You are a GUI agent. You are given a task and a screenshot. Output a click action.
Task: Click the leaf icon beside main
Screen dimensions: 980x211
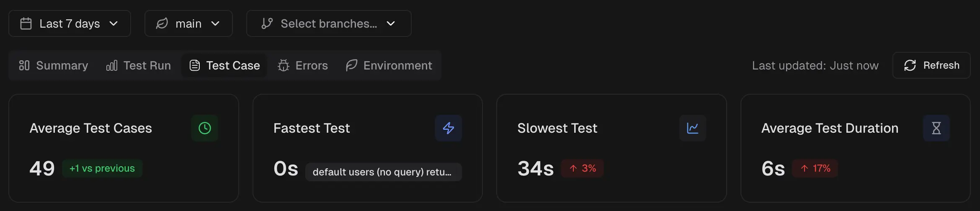pyautogui.click(x=162, y=24)
